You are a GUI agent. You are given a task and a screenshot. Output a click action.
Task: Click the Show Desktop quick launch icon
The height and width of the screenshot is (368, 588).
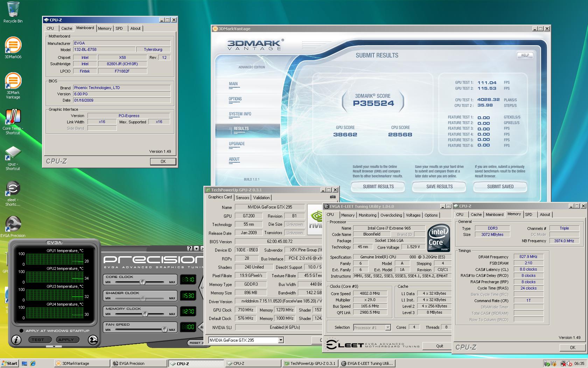[24, 363]
